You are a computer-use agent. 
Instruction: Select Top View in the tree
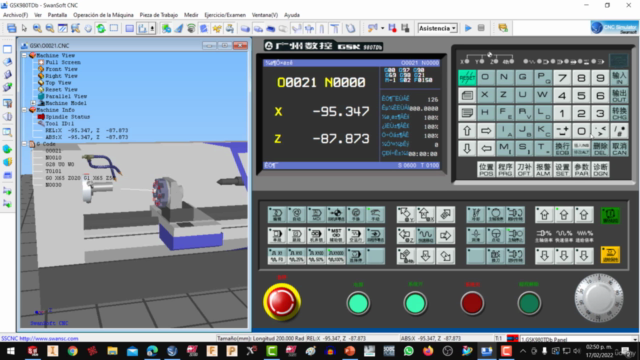coord(58,82)
